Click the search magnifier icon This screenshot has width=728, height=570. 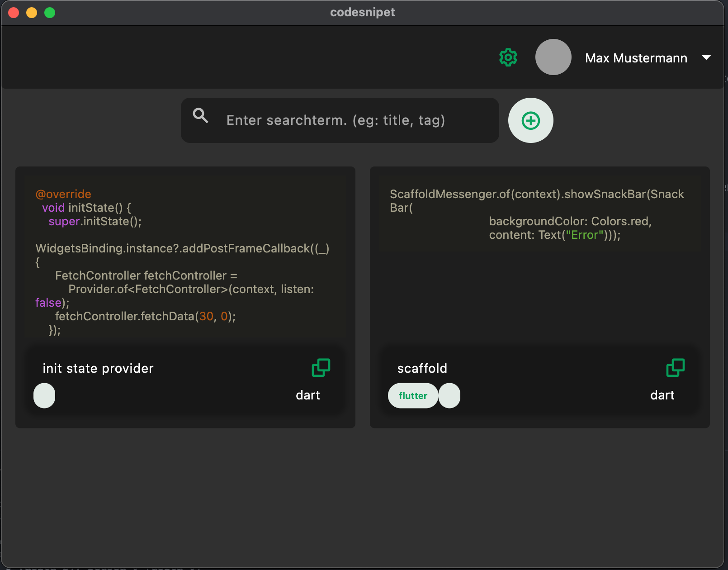pyautogui.click(x=200, y=117)
